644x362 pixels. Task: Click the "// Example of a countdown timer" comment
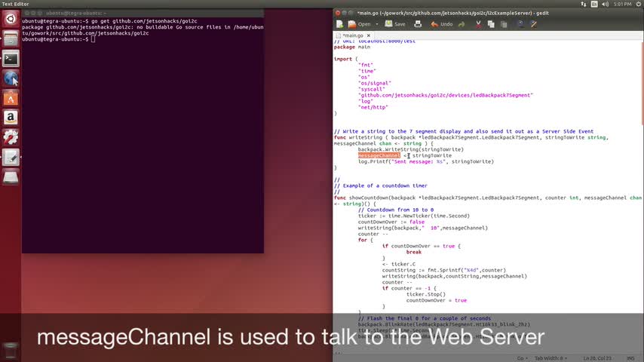(380, 186)
